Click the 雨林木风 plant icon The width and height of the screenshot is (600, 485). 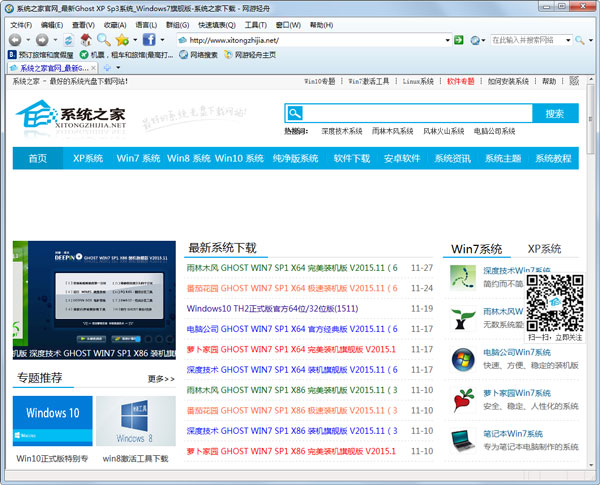463,318
